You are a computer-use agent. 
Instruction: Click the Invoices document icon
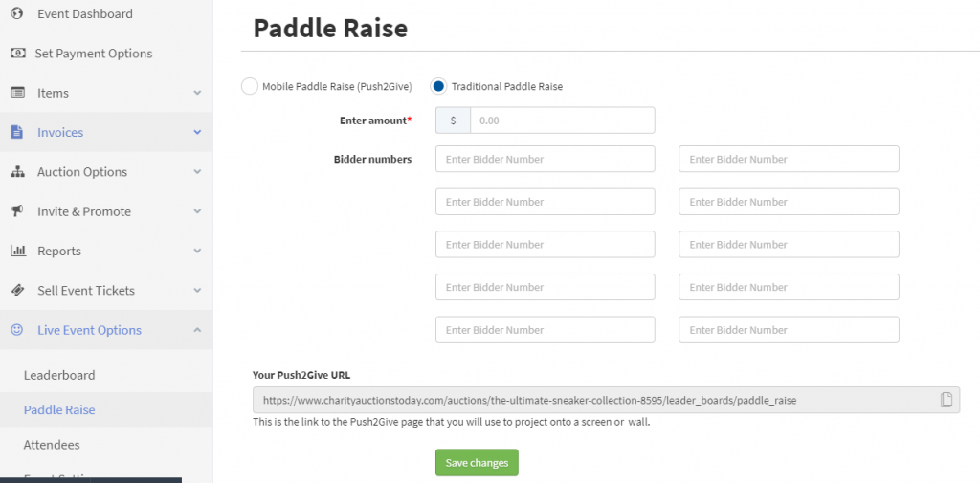17,132
